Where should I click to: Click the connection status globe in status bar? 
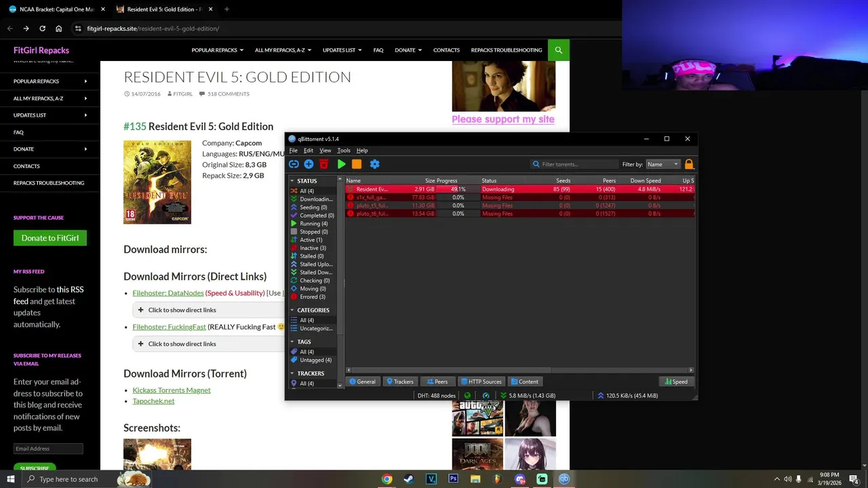click(x=467, y=395)
